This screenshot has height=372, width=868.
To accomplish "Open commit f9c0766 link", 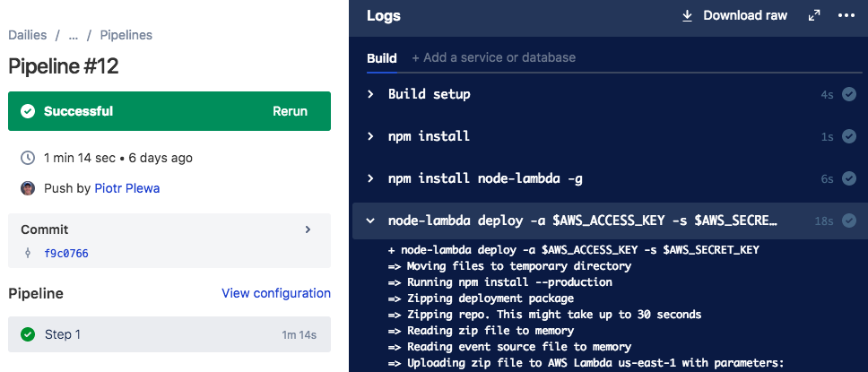I will pyautogui.click(x=66, y=254).
